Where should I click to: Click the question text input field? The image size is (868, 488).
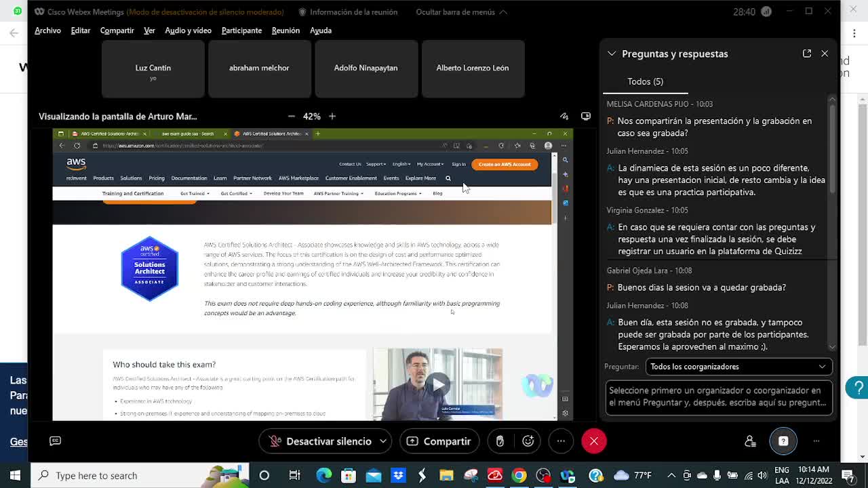point(719,396)
